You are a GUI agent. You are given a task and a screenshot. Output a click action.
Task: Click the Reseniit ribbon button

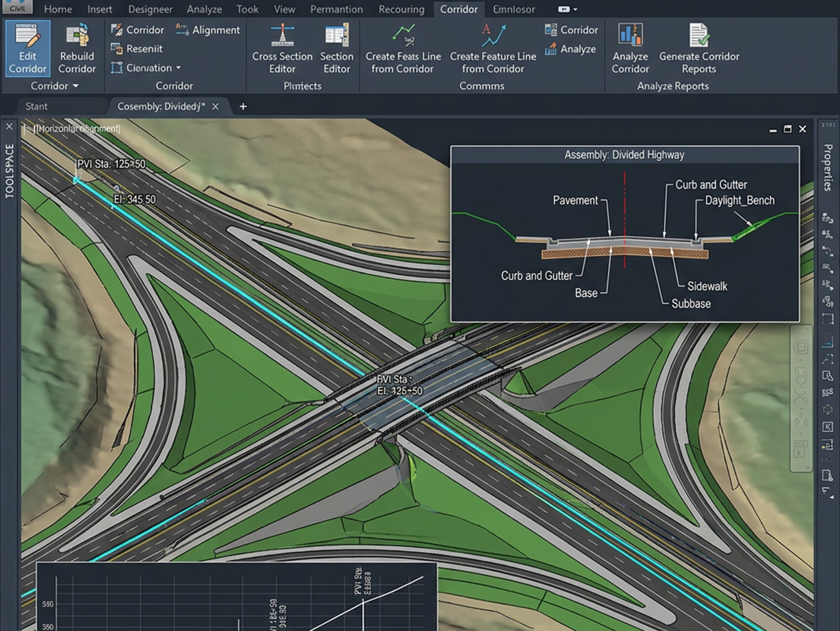[136, 49]
